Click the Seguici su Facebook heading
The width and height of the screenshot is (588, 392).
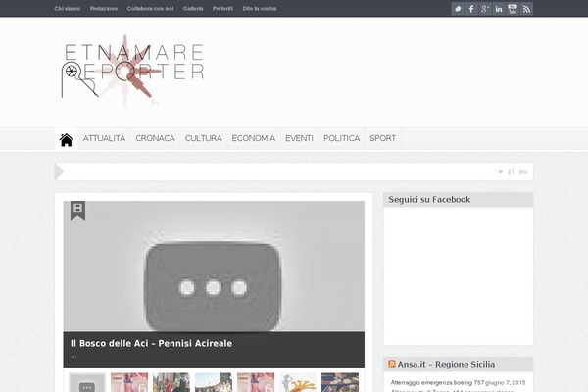pyautogui.click(x=429, y=200)
